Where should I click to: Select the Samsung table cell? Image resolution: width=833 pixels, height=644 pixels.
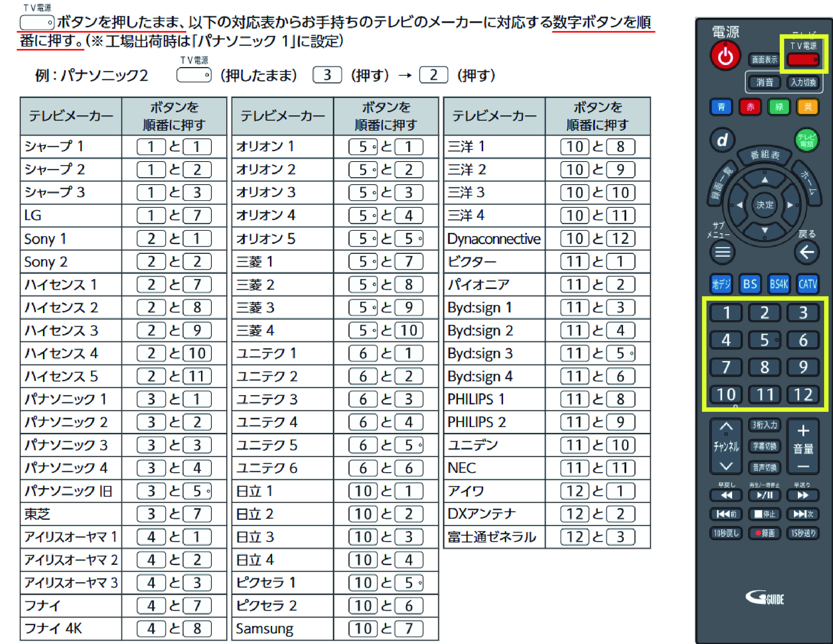[x=283, y=629]
